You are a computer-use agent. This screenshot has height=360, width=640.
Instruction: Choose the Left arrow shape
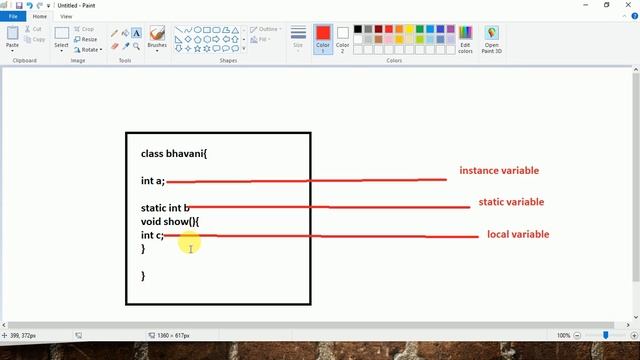tap(226, 40)
